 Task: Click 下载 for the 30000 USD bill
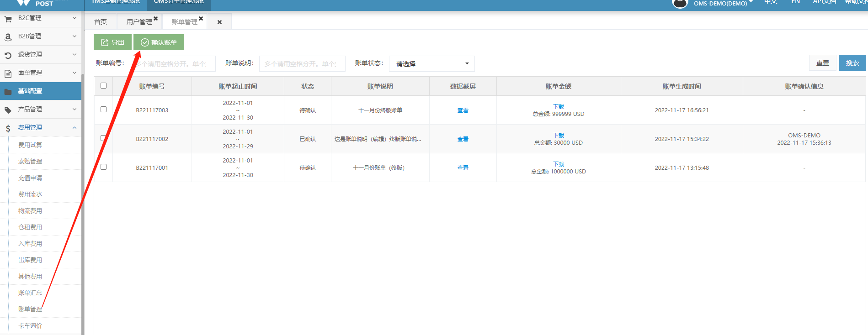point(559,136)
